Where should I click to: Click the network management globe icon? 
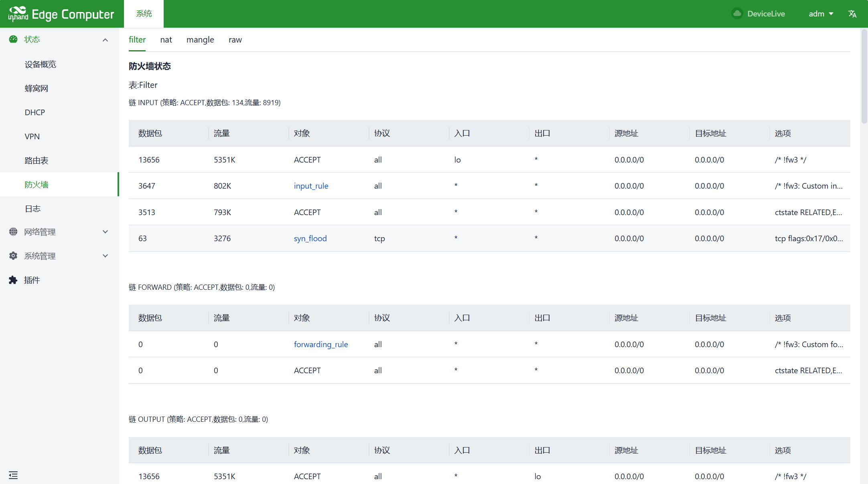[13, 232]
